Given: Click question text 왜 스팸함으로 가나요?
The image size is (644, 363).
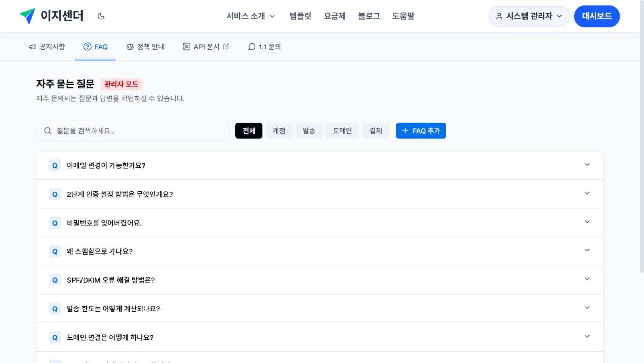Looking at the screenshot, I should click(x=100, y=251).
